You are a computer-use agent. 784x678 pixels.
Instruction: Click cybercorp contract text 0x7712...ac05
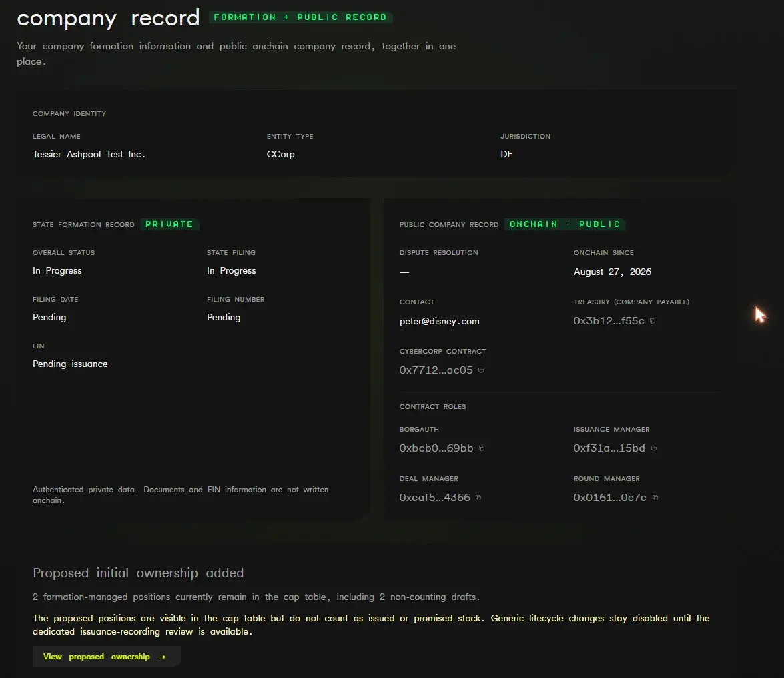click(x=436, y=370)
